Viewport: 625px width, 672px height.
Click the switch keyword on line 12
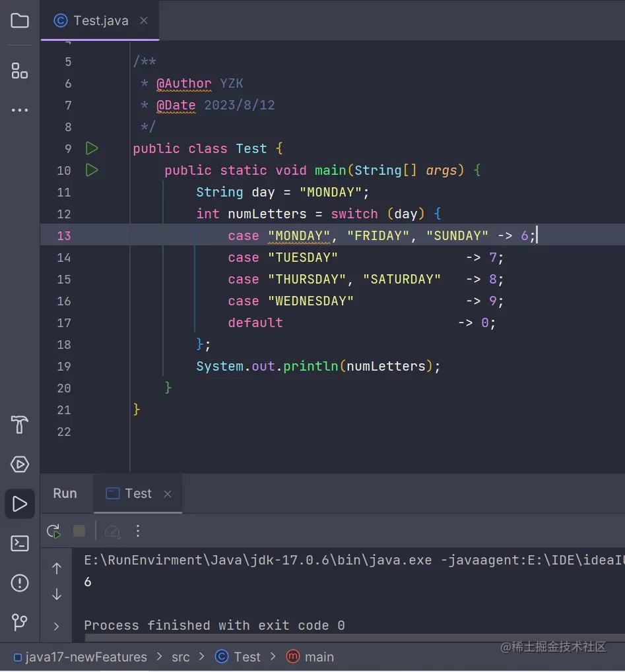click(354, 214)
